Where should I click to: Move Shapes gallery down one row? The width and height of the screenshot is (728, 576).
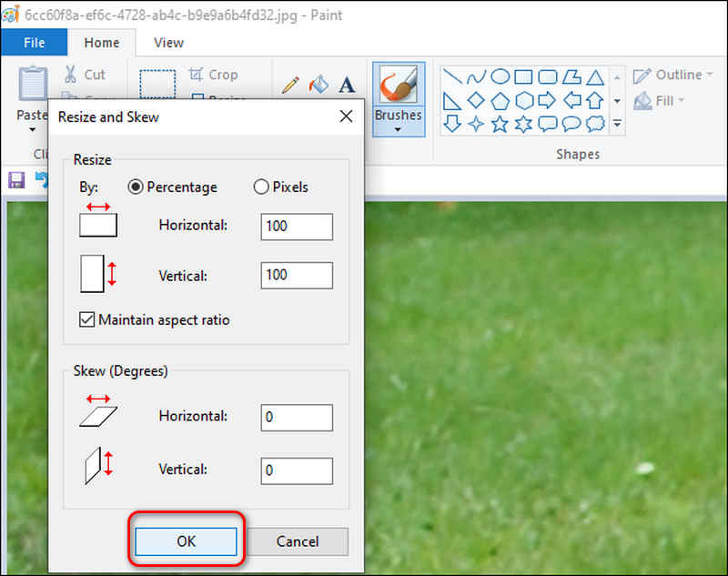pyautogui.click(x=617, y=101)
